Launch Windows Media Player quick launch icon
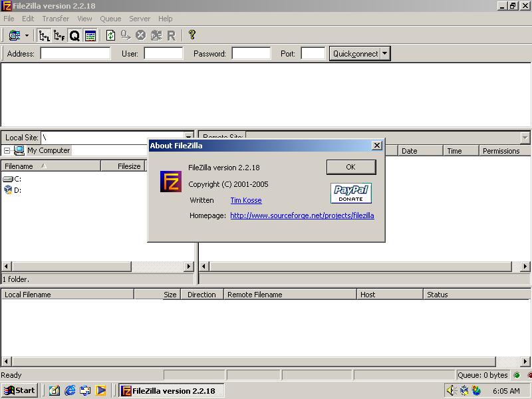The width and height of the screenshot is (532, 399). click(100, 390)
